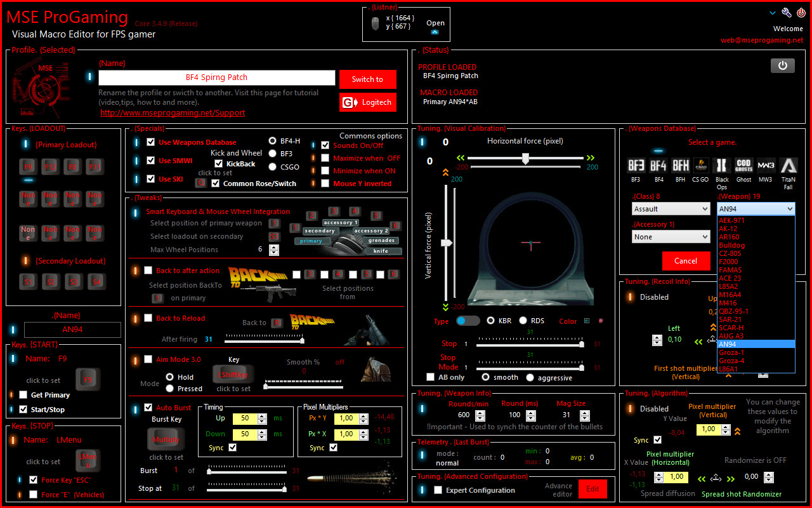Toggle the Use SMWI checkbox
Screen dimensions: 812x508
click(x=151, y=161)
